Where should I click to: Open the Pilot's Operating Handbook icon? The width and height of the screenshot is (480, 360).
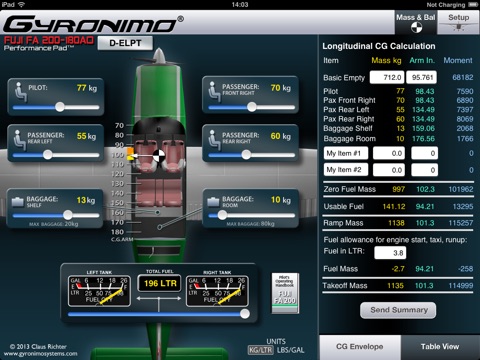[285, 293]
